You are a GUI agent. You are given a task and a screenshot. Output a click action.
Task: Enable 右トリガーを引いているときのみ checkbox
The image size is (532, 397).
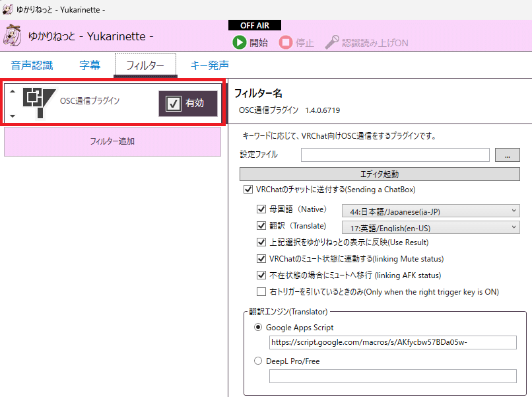pos(261,292)
